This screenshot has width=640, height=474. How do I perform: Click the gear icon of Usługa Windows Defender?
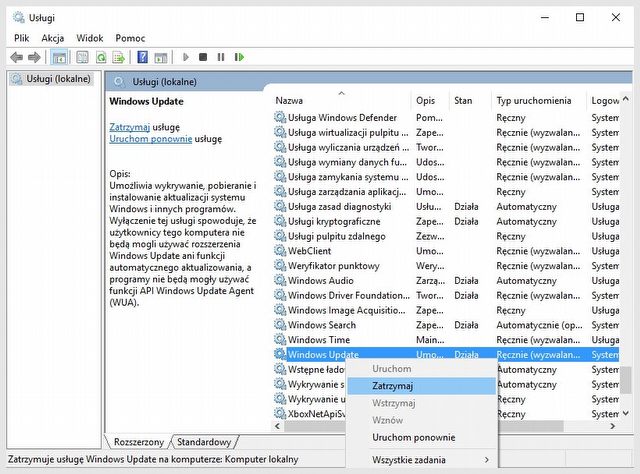click(280, 118)
